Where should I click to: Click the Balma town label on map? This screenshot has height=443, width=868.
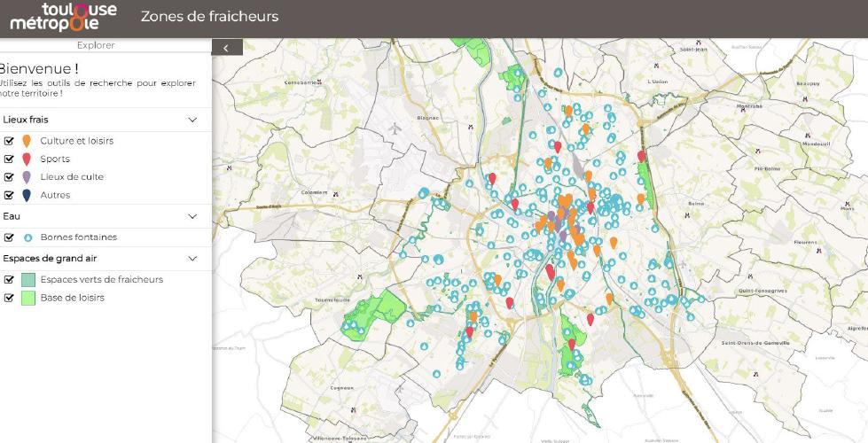coord(696,204)
